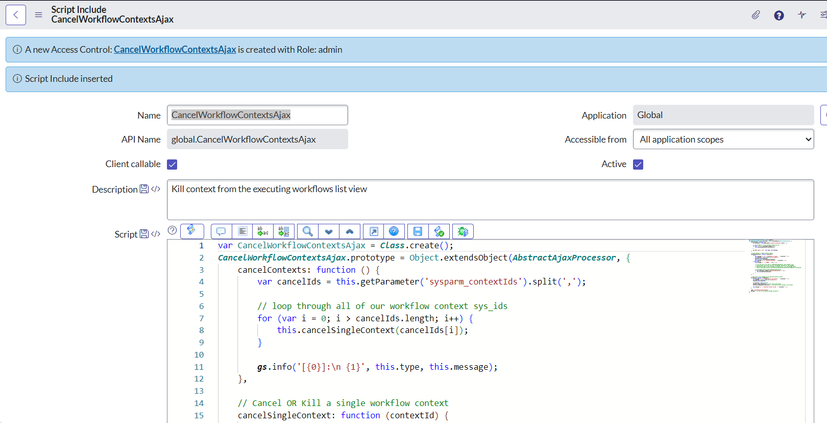
Task: Click the Script Include header title
Action: point(79,9)
